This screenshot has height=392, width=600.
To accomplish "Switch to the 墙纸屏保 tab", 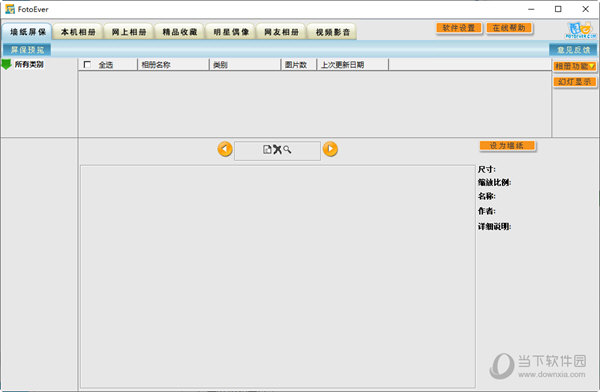I will pyautogui.click(x=27, y=31).
